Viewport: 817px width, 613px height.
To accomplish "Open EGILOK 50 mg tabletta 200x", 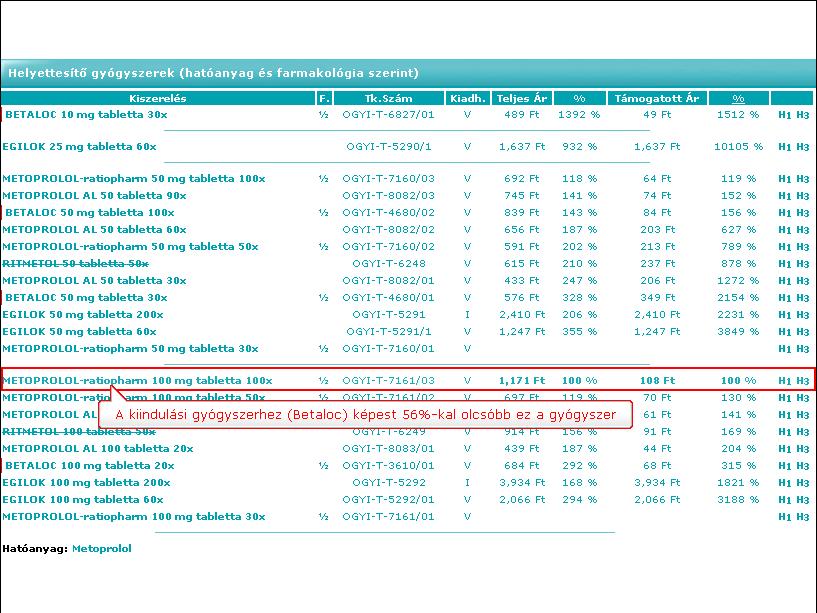I will [82, 315].
